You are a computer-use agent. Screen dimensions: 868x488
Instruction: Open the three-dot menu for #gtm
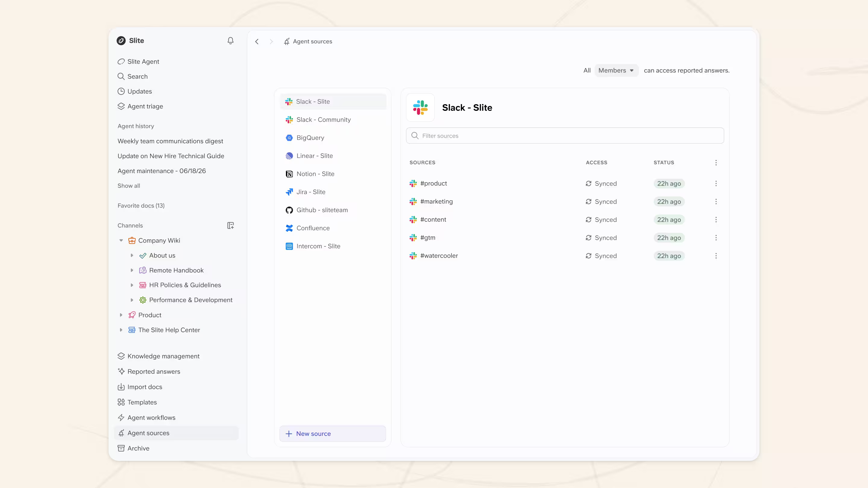click(x=716, y=238)
